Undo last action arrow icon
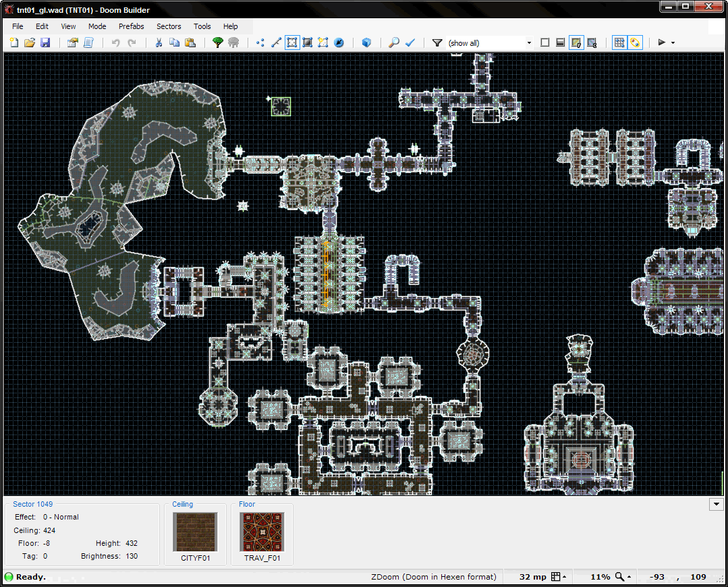The height and width of the screenshot is (587, 728). (x=115, y=43)
